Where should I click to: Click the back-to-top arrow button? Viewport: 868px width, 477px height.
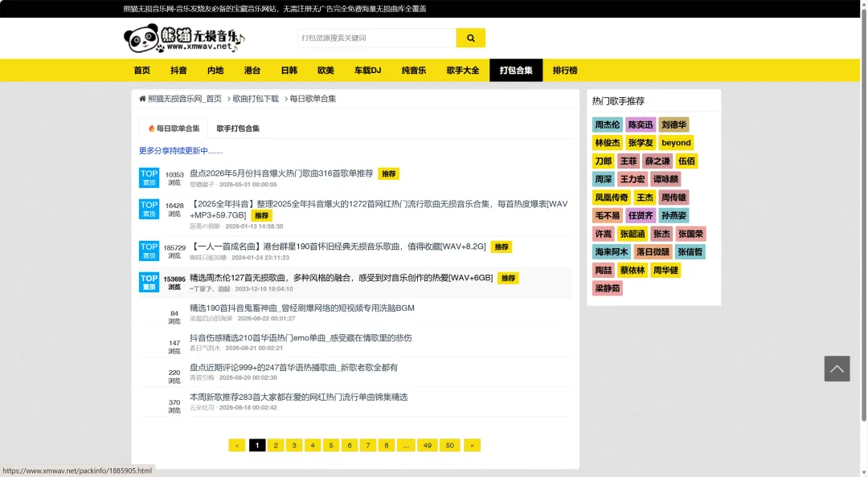click(x=837, y=369)
